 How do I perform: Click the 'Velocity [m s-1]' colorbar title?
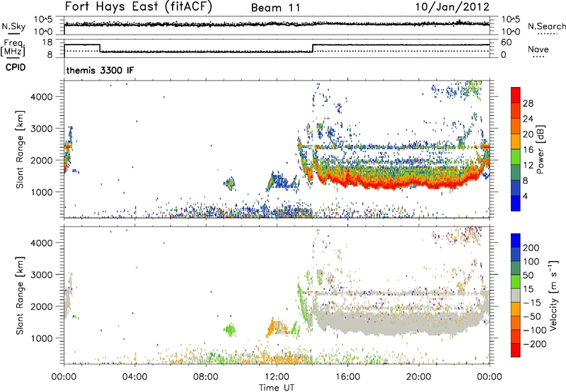[553, 296]
